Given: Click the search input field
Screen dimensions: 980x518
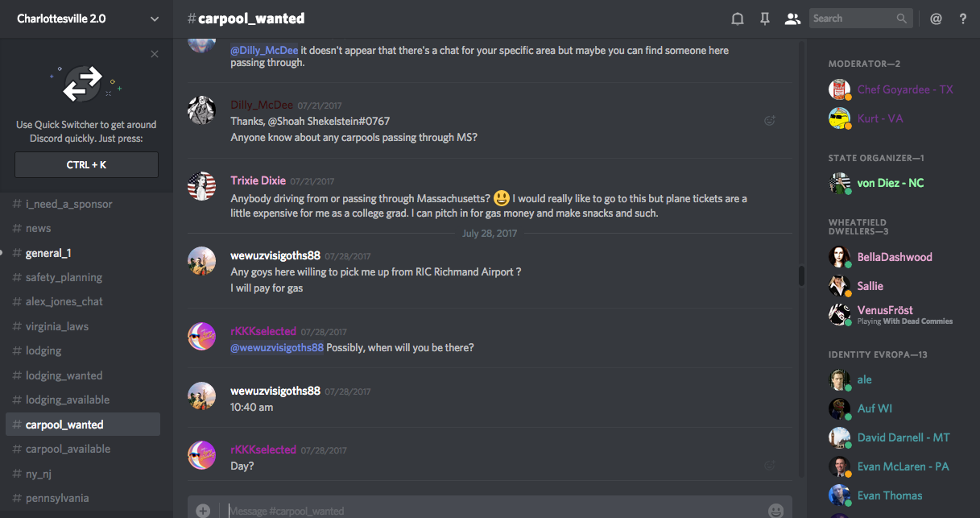Looking at the screenshot, I should (x=852, y=19).
